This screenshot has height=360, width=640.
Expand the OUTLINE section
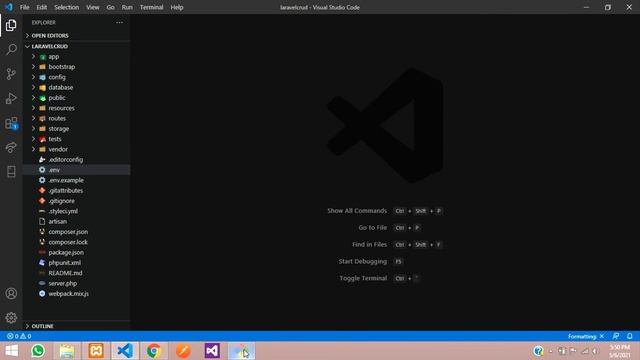76,326
